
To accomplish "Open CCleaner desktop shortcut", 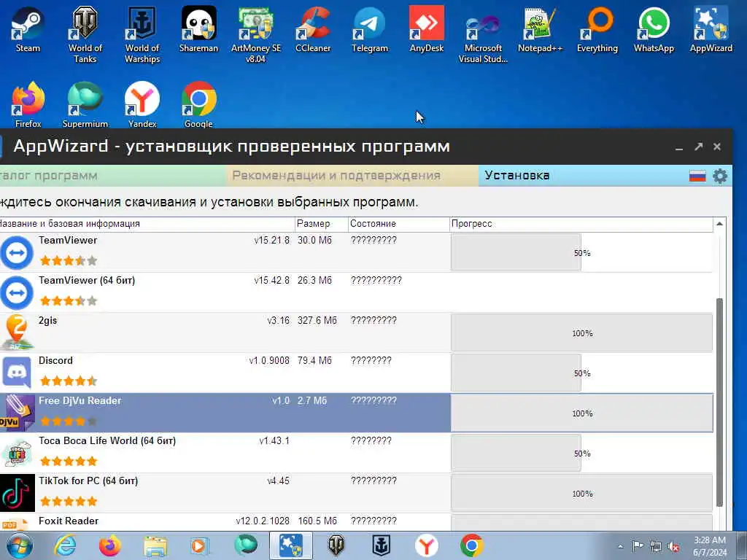I will [313, 29].
